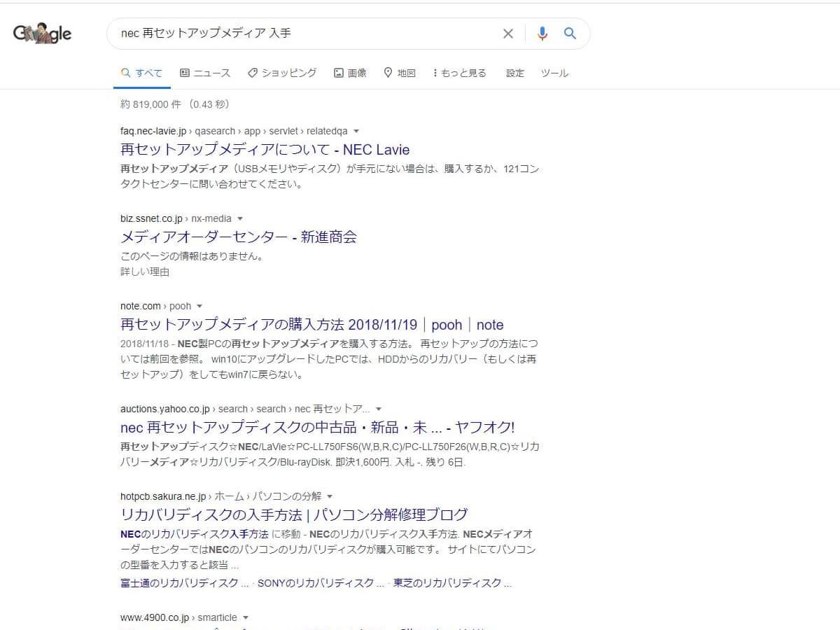Open the ショッピング tab
Image resolution: width=840 pixels, height=630 pixels.
(x=282, y=73)
